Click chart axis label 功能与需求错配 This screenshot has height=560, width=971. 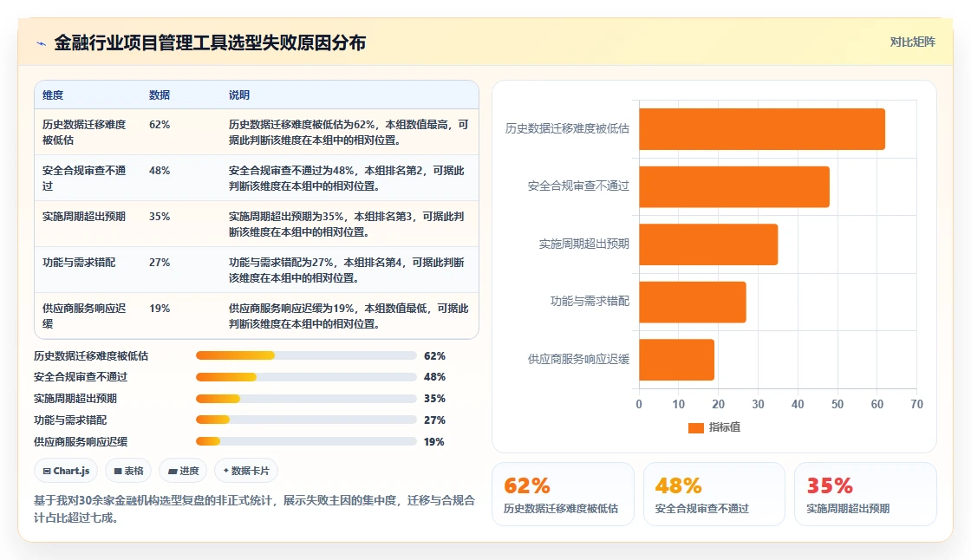(x=590, y=301)
